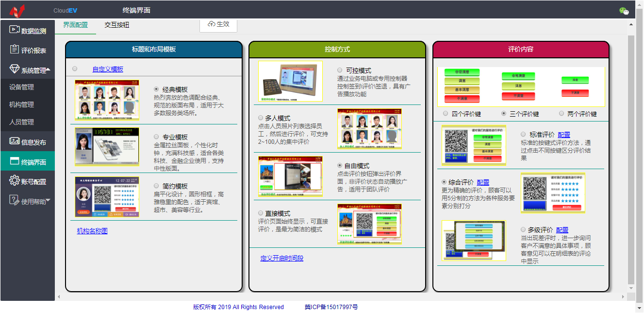Click the 使用帮助 question mark icon

pos(14,200)
